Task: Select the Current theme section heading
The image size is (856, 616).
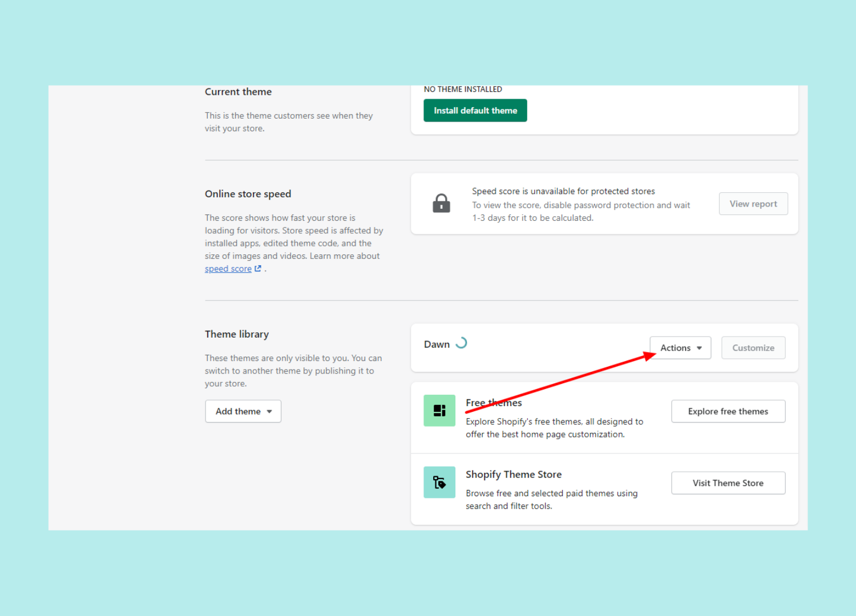Action: click(238, 91)
